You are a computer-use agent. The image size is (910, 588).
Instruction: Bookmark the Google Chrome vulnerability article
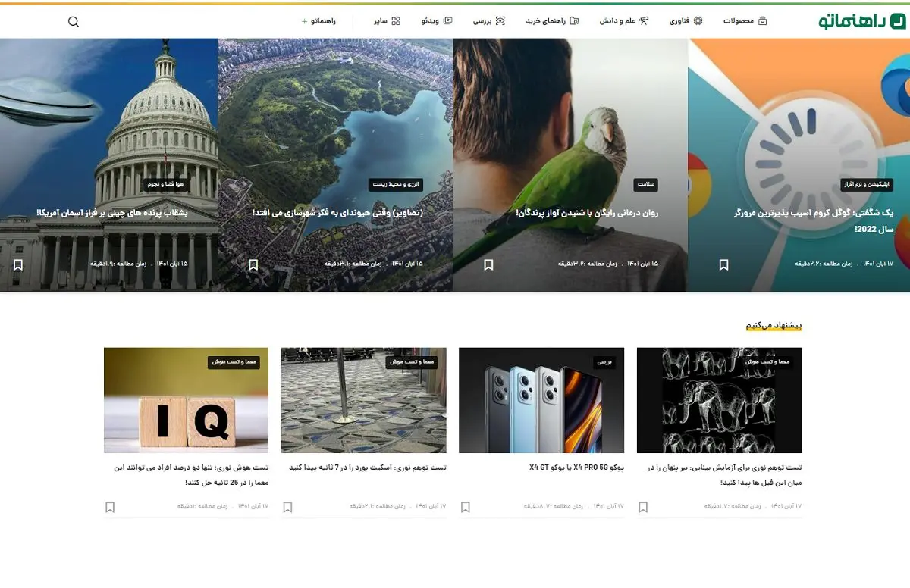click(724, 264)
